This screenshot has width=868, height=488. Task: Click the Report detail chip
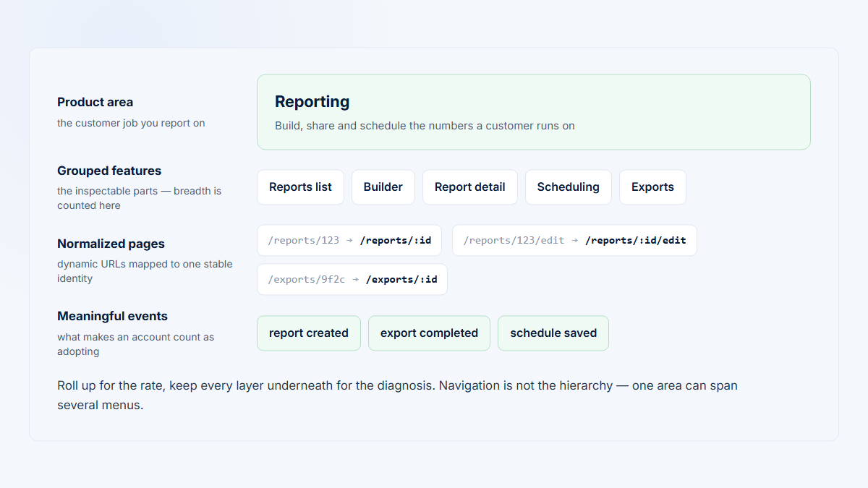coord(470,187)
